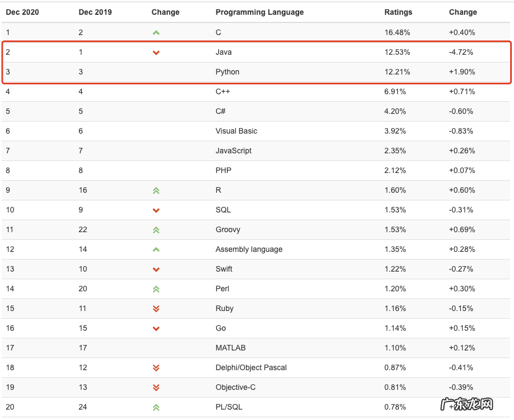The width and height of the screenshot is (514, 420).
Task: Click the red down arrow beside Go
Action: [156, 329]
